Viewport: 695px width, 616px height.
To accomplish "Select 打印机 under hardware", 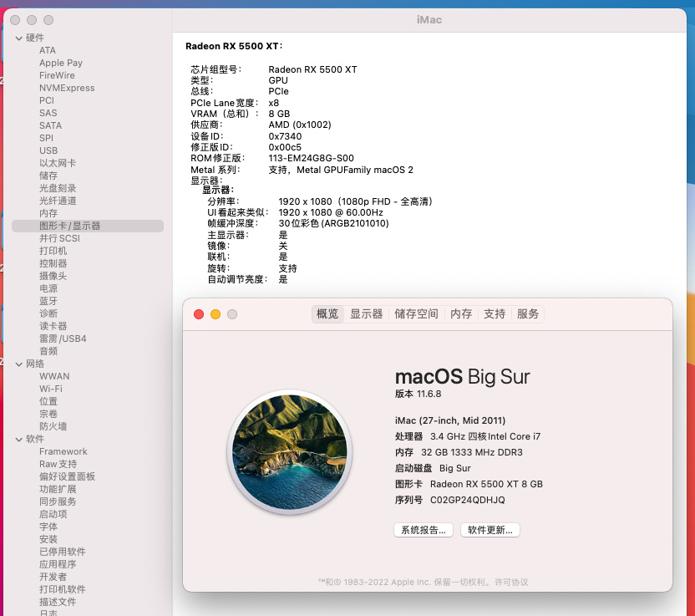I will click(x=53, y=251).
